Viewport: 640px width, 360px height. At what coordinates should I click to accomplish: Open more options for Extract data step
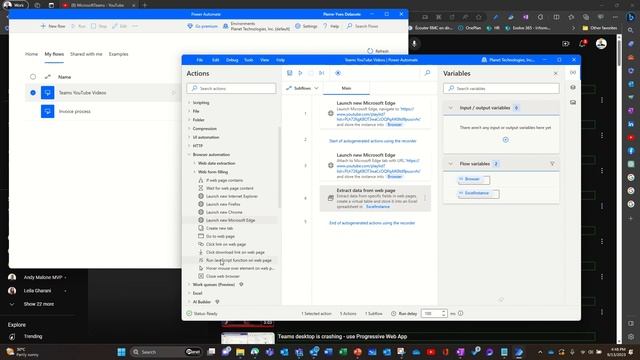tap(425, 198)
